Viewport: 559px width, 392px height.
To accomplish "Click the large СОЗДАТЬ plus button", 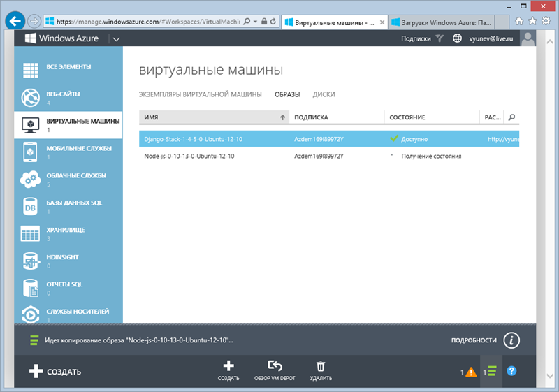I will coord(55,371).
